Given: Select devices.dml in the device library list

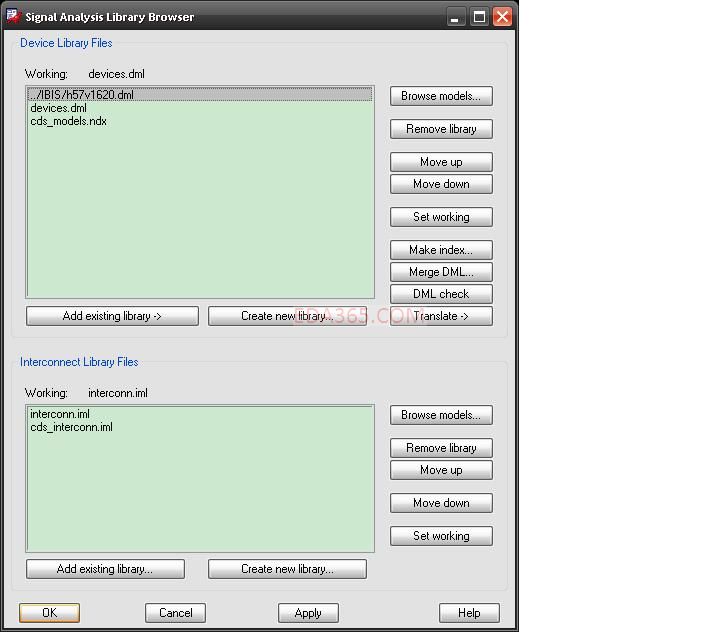Looking at the screenshot, I should (x=200, y=108).
